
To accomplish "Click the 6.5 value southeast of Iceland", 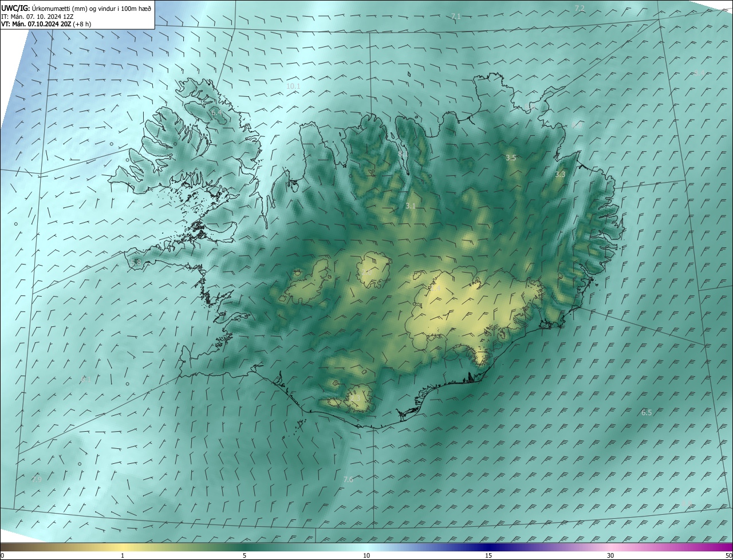I will pyautogui.click(x=647, y=412).
